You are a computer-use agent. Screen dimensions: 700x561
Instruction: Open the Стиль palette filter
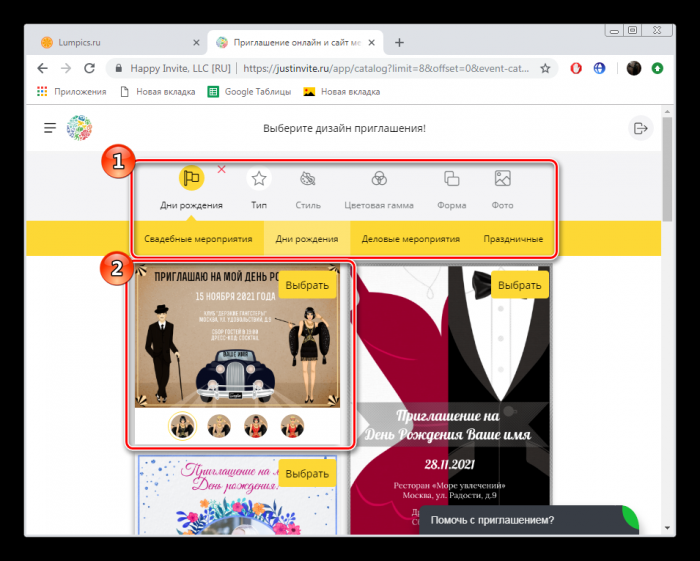coord(308,179)
